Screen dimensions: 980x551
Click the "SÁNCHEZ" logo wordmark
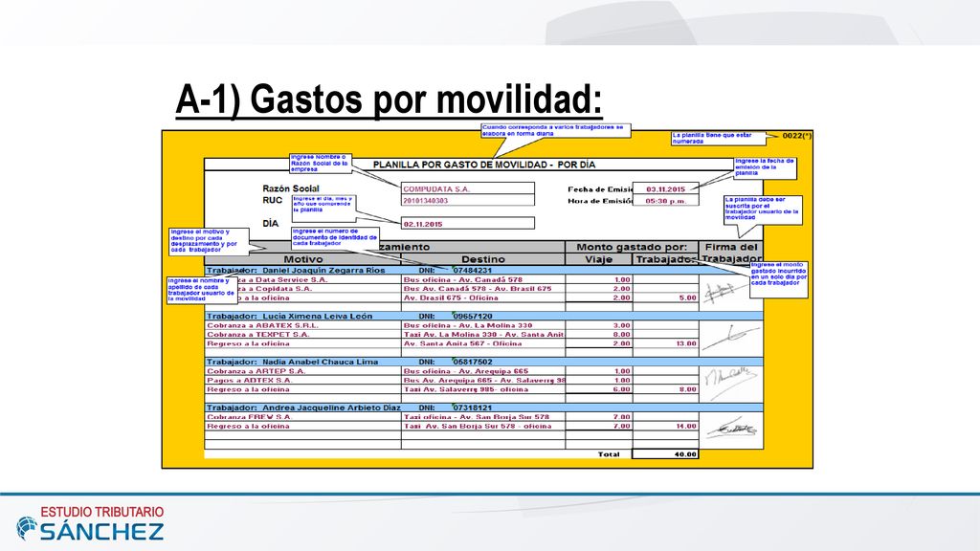point(101,531)
